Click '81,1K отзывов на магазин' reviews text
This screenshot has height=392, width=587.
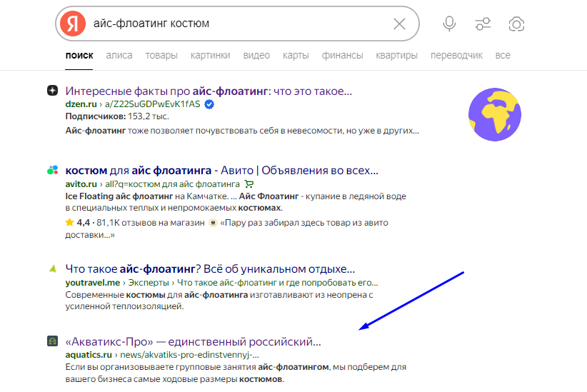point(151,223)
